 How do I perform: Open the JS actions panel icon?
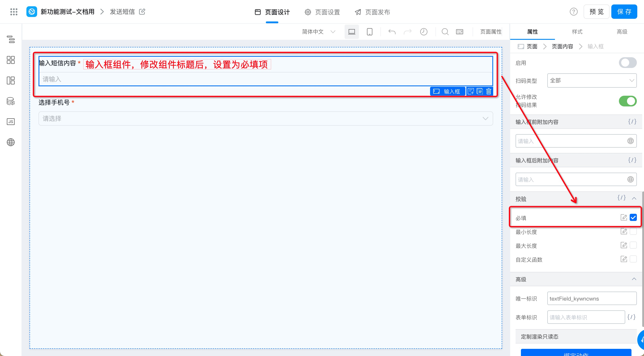coord(11,122)
